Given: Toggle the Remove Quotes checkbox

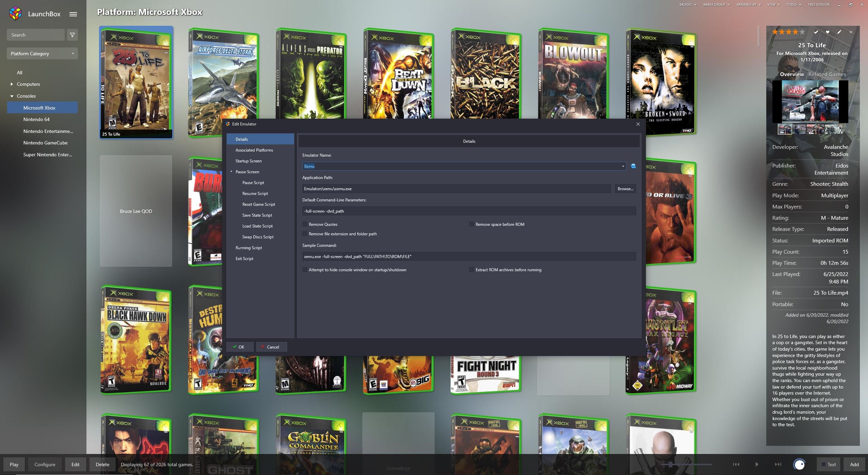Looking at the screenshot, I should pyautogui.click(x=305, y=224).
